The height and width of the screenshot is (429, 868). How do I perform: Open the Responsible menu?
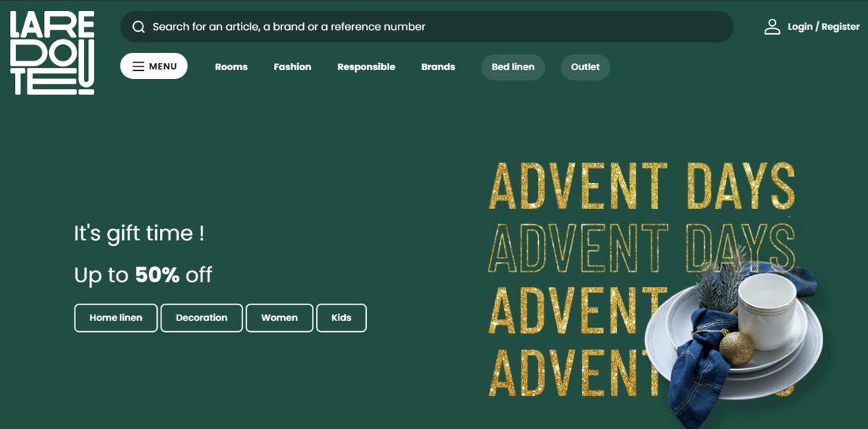coord(366,67)
